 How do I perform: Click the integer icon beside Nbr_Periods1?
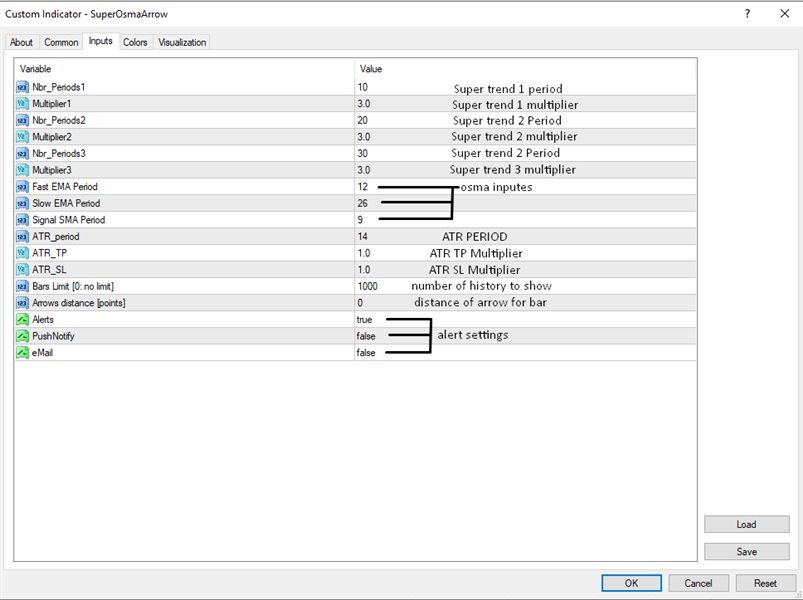tap(23, 87)
